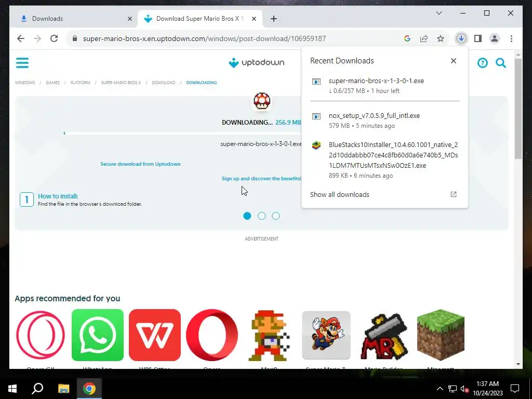Click the Uptodown logo
This screenshot has height=399, width=532.
tap(256, 62)
